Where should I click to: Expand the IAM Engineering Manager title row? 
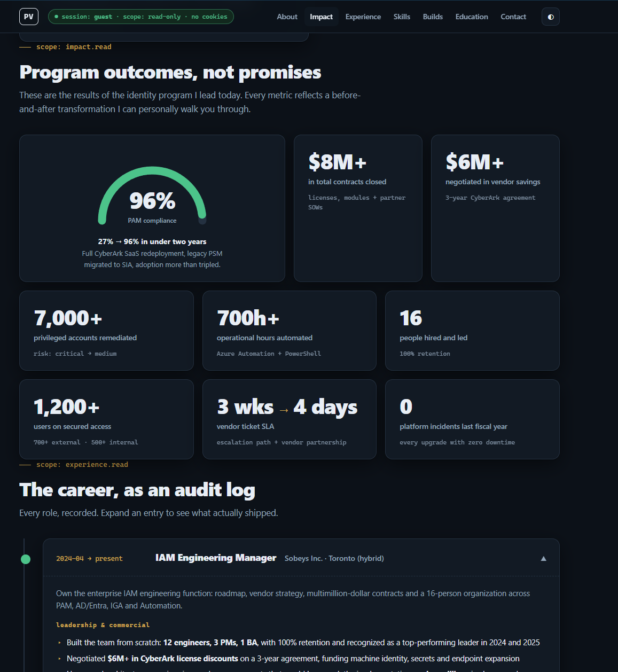click(x=301, y=558)
